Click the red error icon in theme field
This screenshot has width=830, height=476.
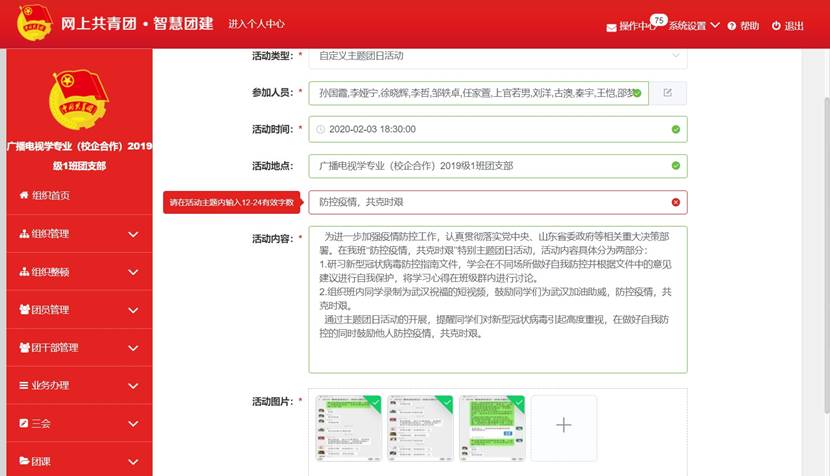click(x=676, y=203)
